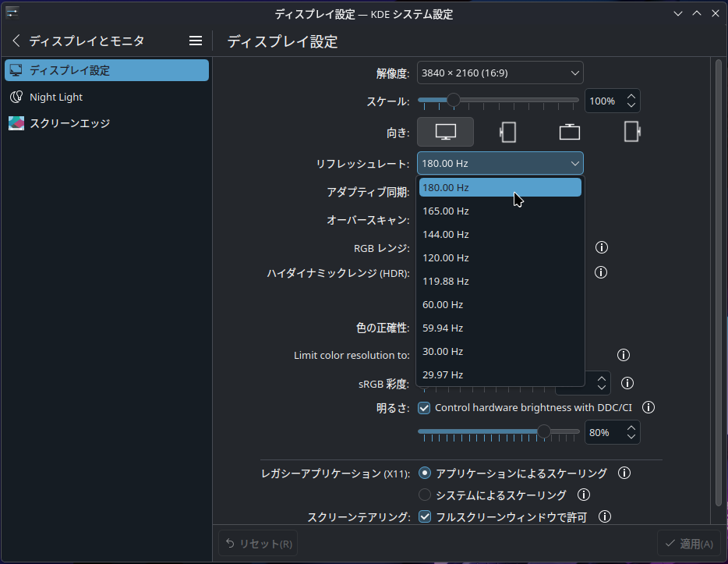Viewport: 728px width, 564px height.
Task: Select the flipped portrait orientation icon
Action: pos(631,131)
